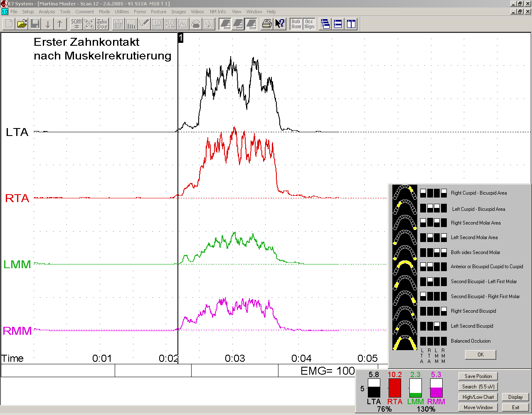Image resolution: width=532 pixels, height=415 pixels.
Task: Click the Search (5.5 uV) button
Action: point(478,387)
